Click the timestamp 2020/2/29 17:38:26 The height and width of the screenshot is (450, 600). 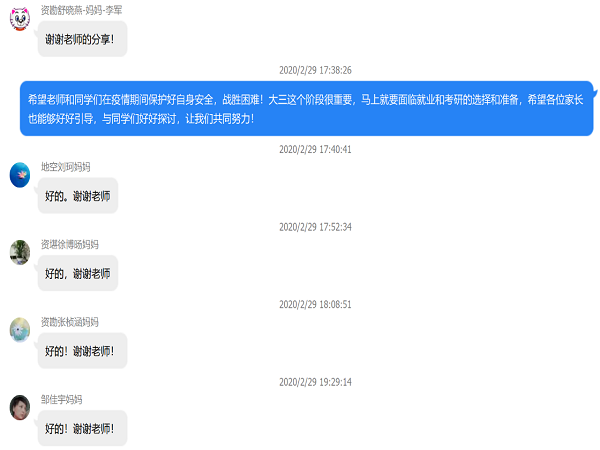pos(315,71)
